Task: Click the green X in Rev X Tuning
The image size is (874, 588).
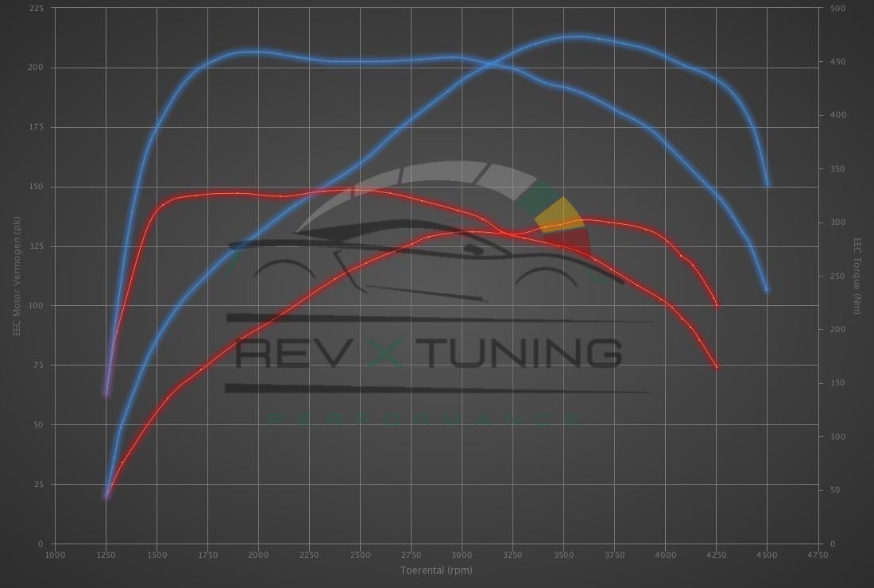Action: click(x=385, y=352)
